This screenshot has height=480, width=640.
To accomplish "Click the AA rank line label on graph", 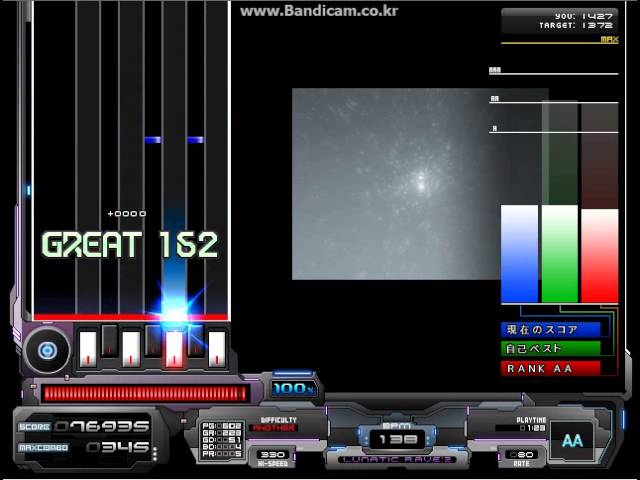I will click(x=495, y=98).
